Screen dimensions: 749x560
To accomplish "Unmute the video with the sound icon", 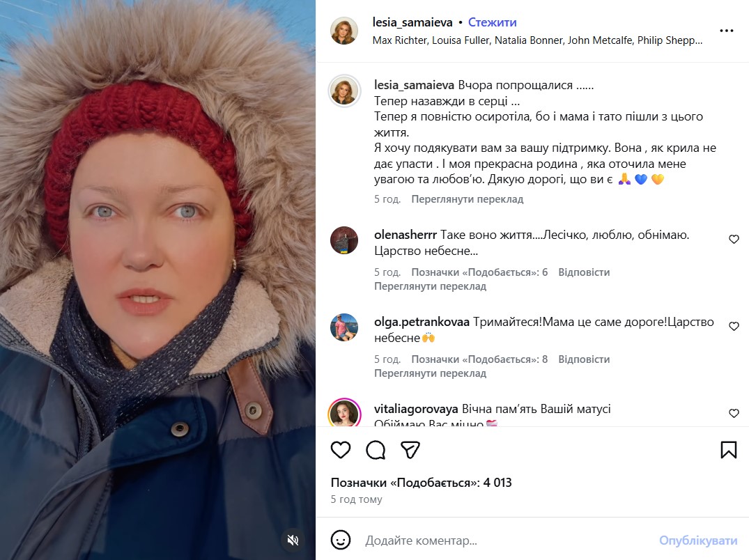I will 293,540.
